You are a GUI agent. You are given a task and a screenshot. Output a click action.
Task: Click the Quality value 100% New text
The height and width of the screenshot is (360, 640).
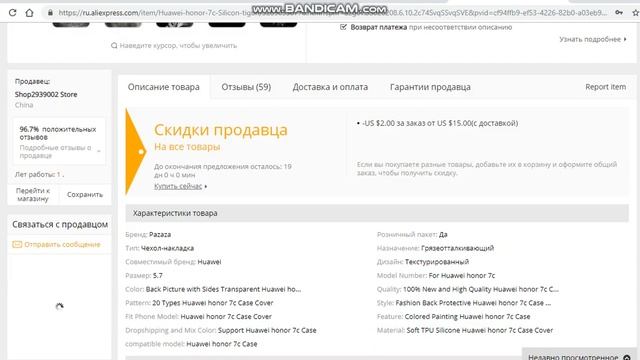481,289
